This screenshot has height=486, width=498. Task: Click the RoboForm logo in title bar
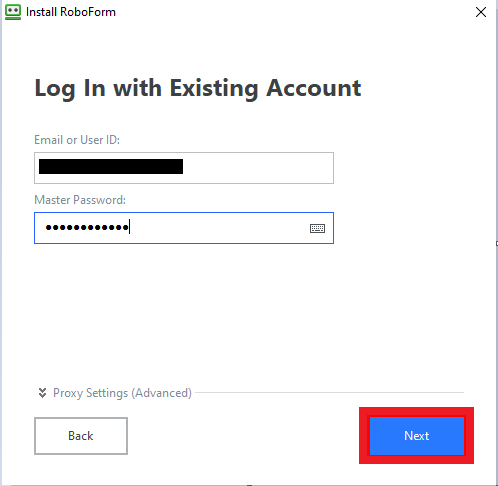coord(13,12)
